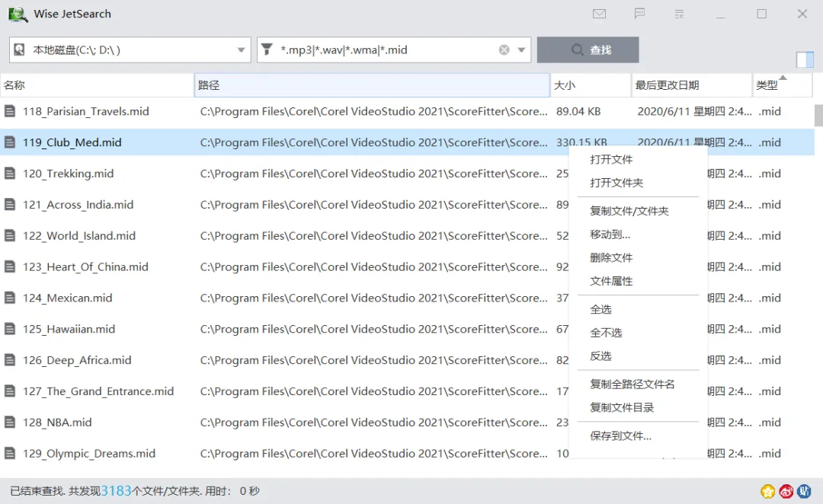Click file icon of 120_Trekking.mid

pos(9,173)
